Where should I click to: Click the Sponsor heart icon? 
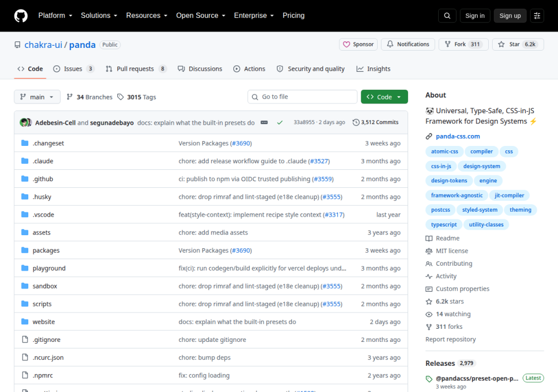pos(346,45)
